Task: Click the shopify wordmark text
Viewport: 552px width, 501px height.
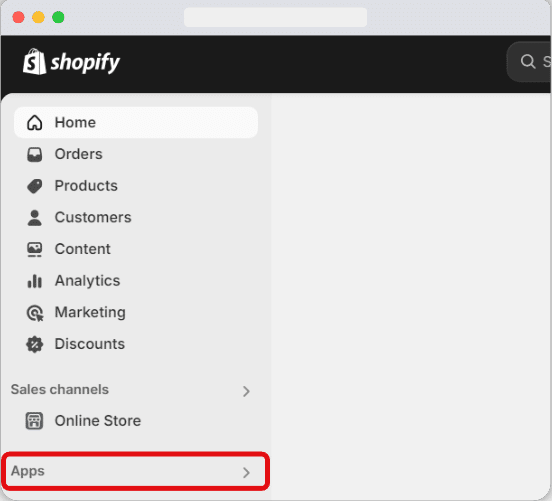Action: [x=85, y=63]
